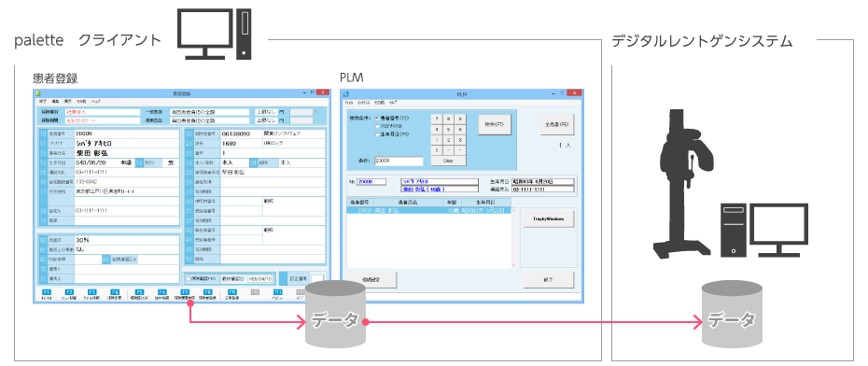Select the 患者番号 search radio button
This screenshot has height=366, width=868.
click(378, 119)
